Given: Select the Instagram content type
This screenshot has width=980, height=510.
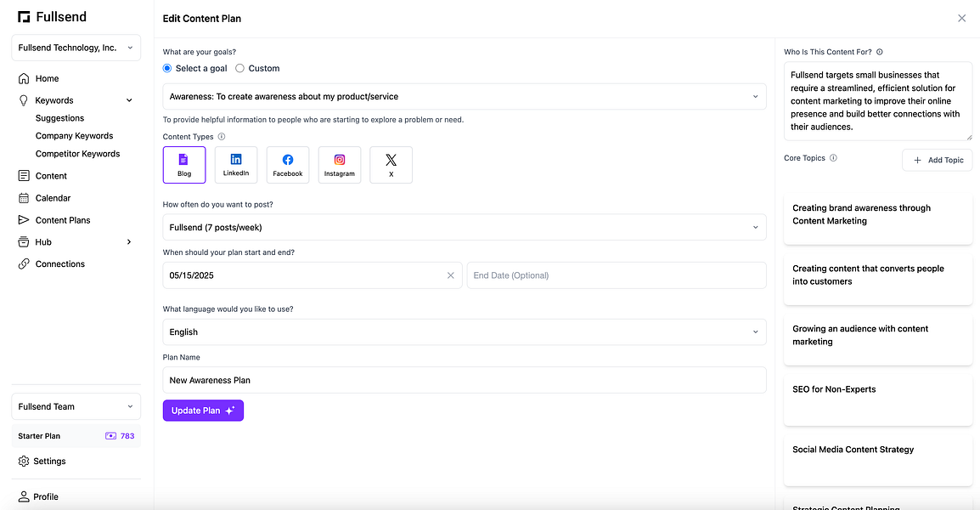Looking at the screenshot, I should coord(340,165).
